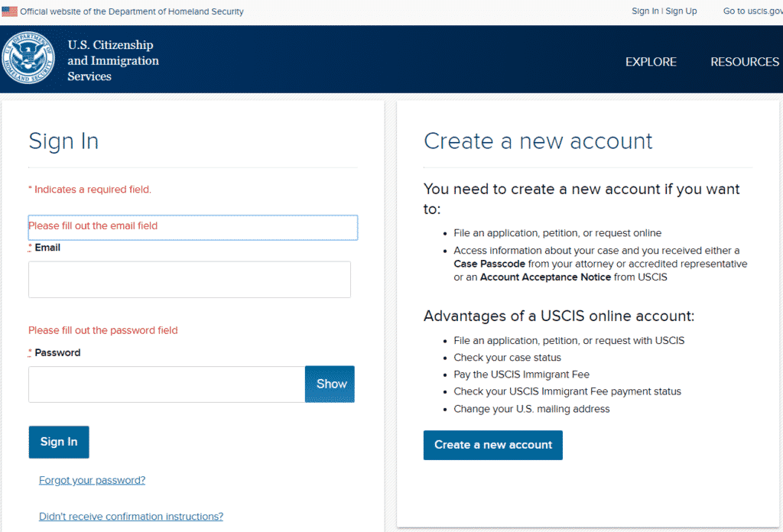Viewport: 783px width, 532px height.
Task: Click 'Please fill out the email field' error box
Action: pyautogui.click(x=193, y=228)
